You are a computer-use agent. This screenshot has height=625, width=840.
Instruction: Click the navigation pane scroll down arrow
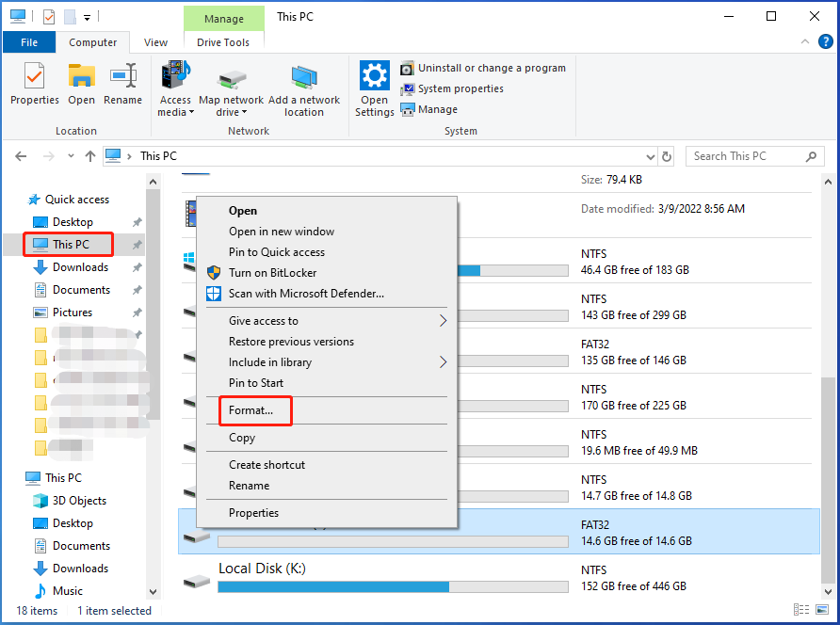[153, 592]
